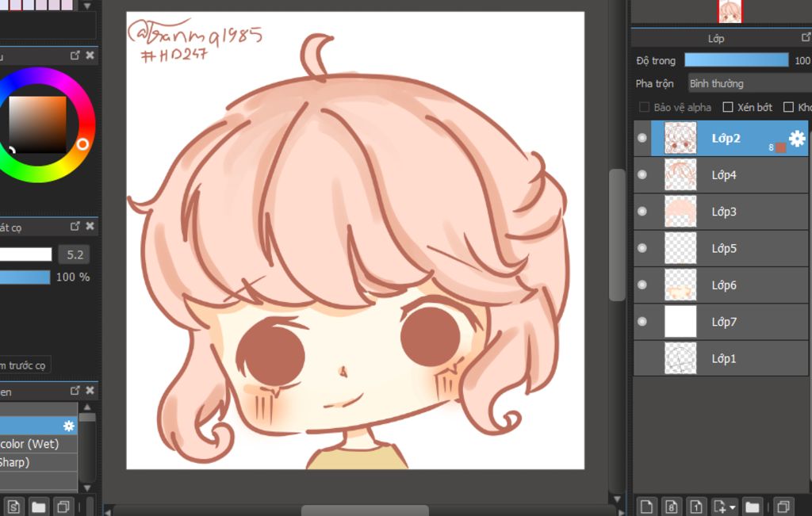
Task: Click the Lớp3 layer thumbnail
Action: click(680, 211)
